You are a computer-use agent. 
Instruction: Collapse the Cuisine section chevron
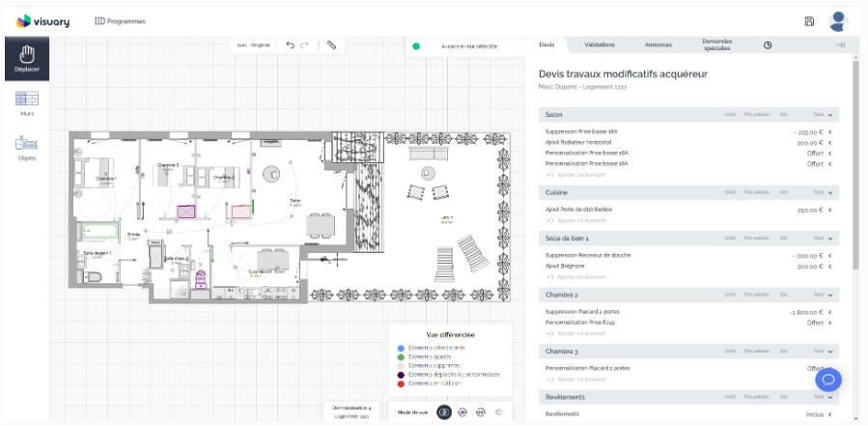[x=830, y=193]
